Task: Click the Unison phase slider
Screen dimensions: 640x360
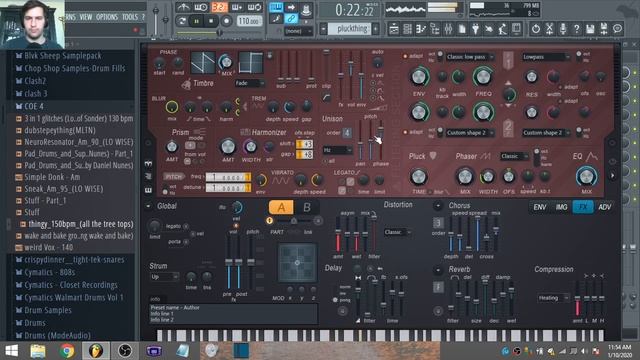Action: [381, 140]
